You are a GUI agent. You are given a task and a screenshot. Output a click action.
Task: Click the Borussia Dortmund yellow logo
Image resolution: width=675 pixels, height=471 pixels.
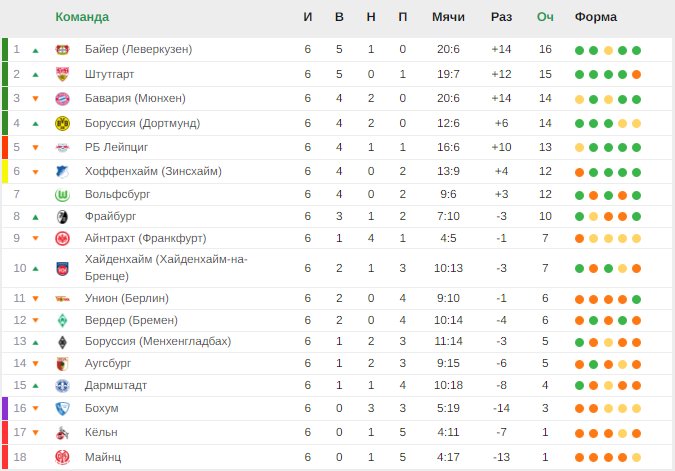pyautogui.click(x=62, y=124)
